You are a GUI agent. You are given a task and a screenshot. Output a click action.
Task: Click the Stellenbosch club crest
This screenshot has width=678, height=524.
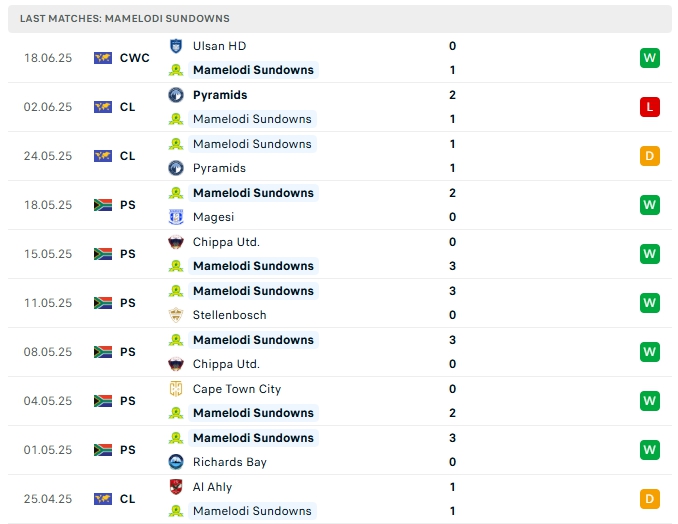(176, 315)
